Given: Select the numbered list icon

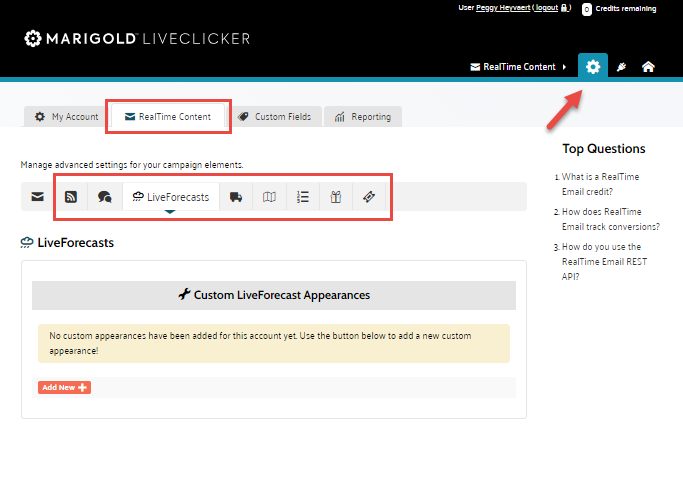Looking at the screenshot, I should pos(303,197).
